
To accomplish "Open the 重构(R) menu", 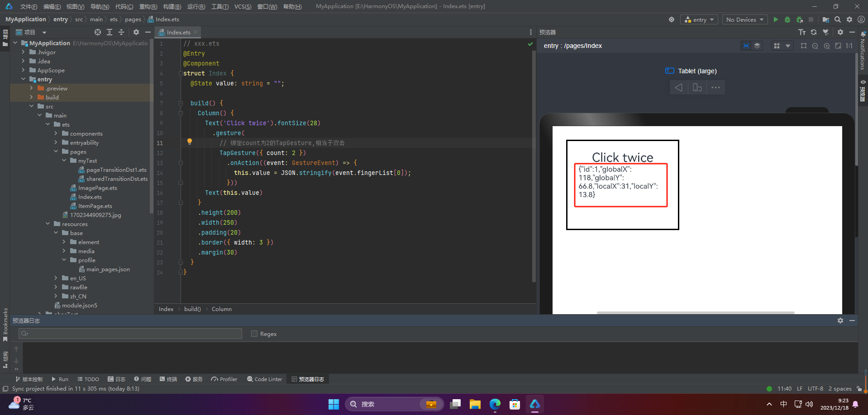I will (x=148, y=6).
